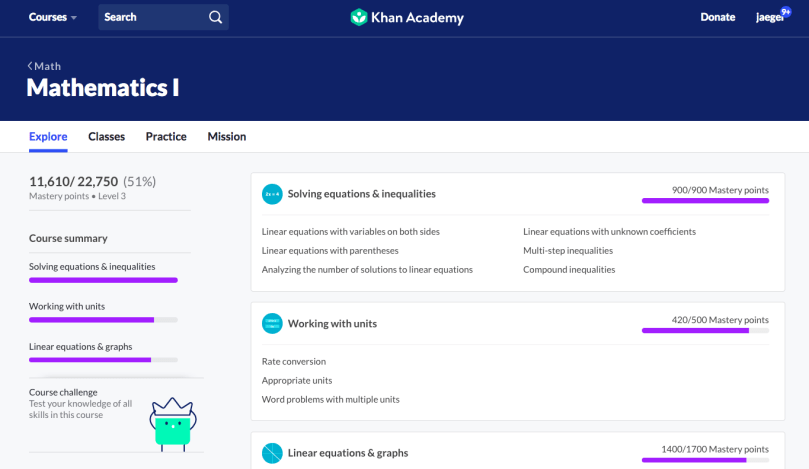
Task: Start the Course challenge
Action: pyautogui.click(x=63, y=392)
